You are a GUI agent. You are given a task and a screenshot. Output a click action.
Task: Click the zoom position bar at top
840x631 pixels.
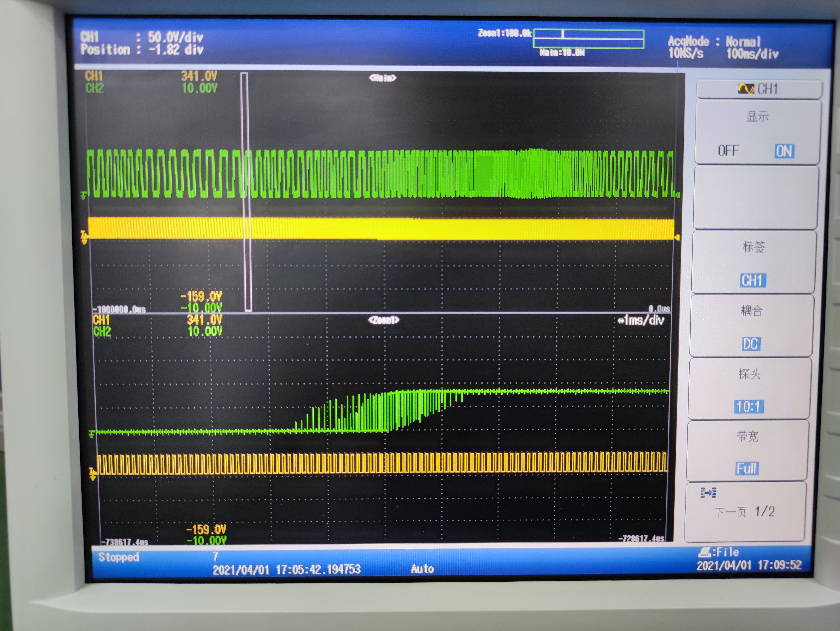[588, 38]
